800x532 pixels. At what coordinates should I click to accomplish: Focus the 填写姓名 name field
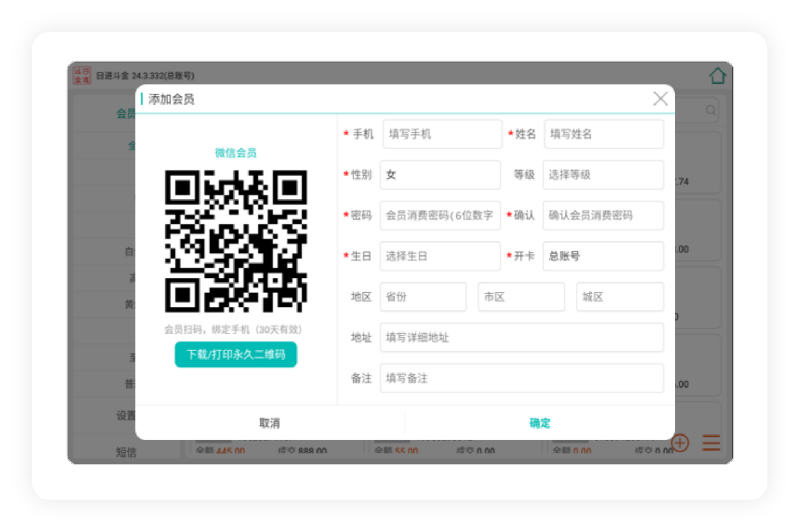(x=604, y=134)
